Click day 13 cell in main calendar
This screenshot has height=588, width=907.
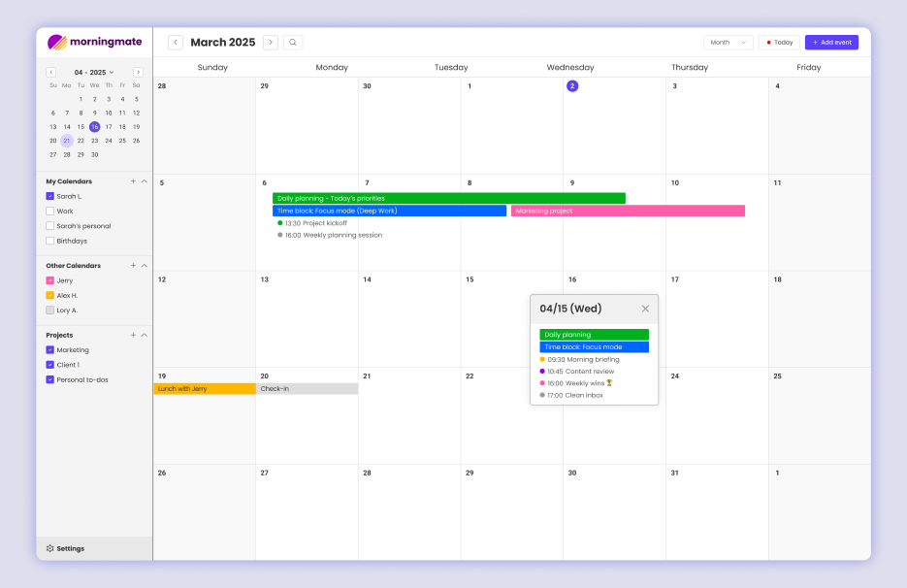(x=308, y=319)
